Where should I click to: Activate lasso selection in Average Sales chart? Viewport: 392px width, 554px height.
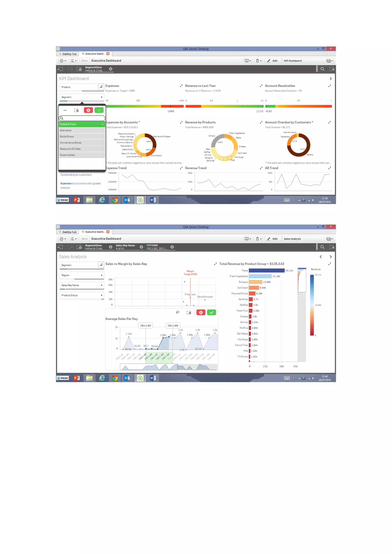tap(178, 312)
